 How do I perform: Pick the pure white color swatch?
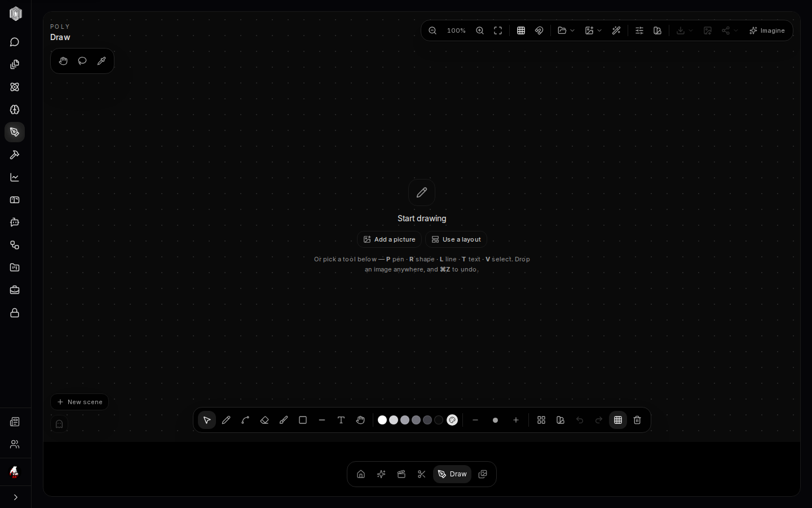382,420
